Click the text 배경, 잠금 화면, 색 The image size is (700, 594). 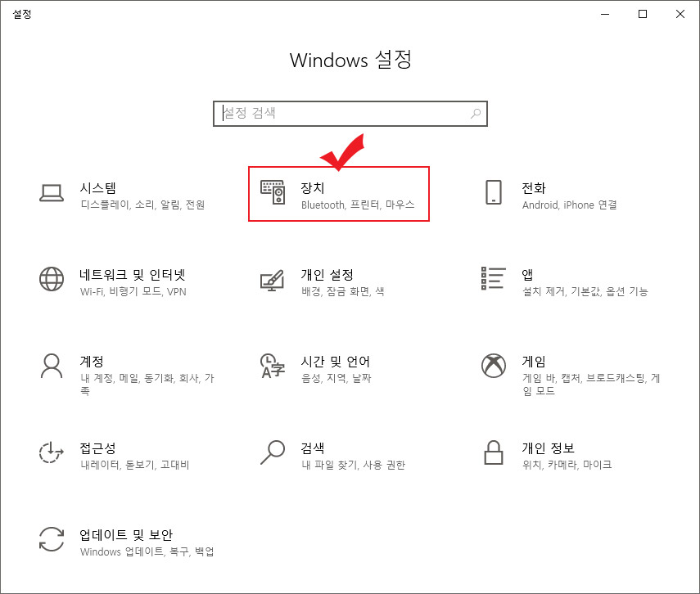coord(342,291)
